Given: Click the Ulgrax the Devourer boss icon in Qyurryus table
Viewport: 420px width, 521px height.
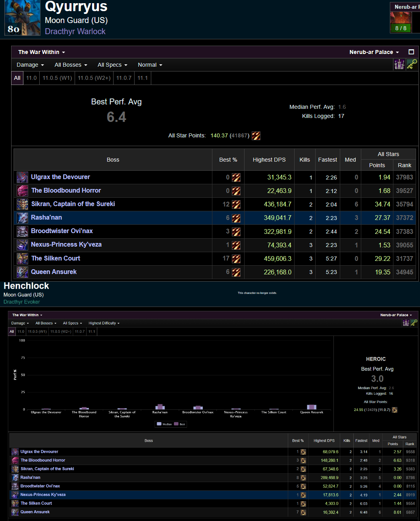Looking at the screenshot, I should tap(22, 177).
